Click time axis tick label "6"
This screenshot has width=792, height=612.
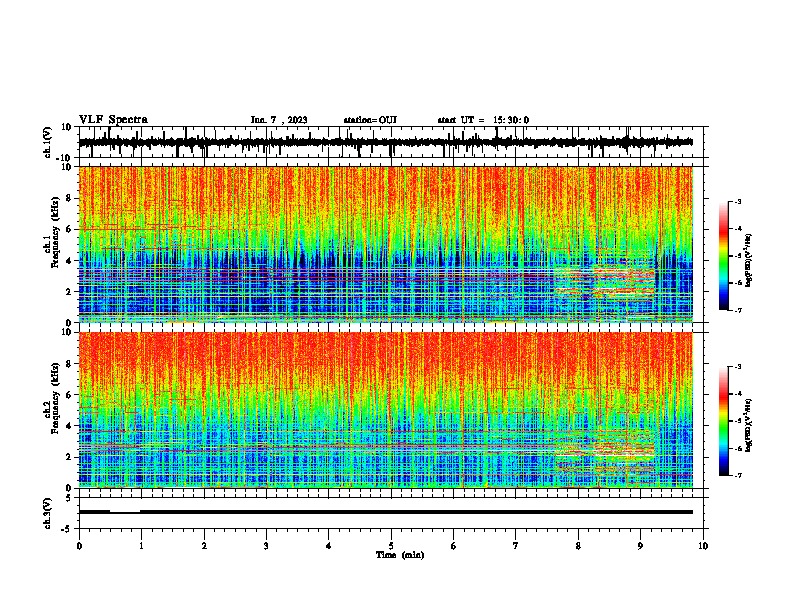454,546
